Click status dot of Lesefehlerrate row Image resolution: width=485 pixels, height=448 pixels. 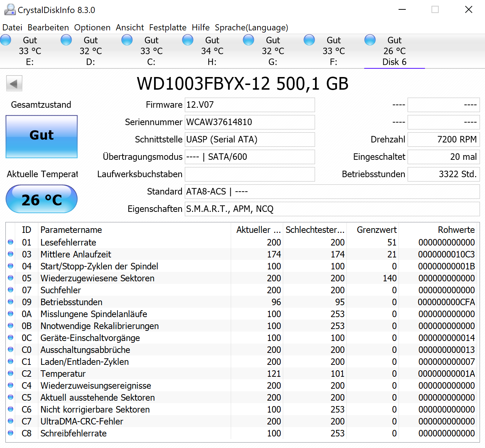[10, 242]
